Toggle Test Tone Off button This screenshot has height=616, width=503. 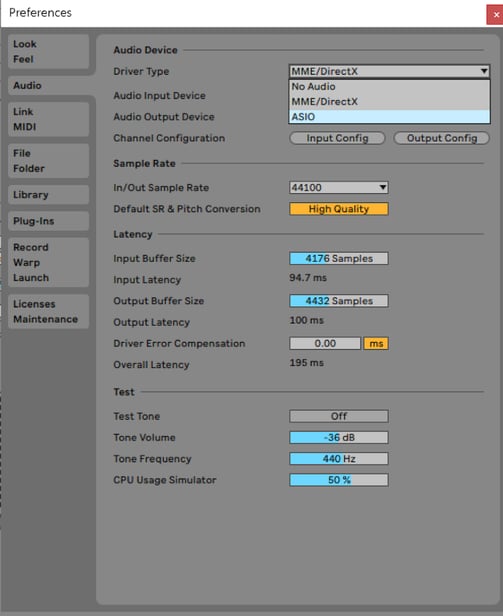(x=339, y=416)
